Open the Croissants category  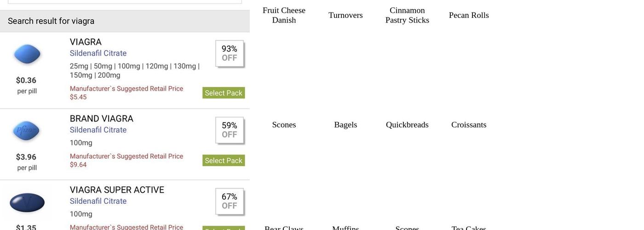[x=469, y=125]
